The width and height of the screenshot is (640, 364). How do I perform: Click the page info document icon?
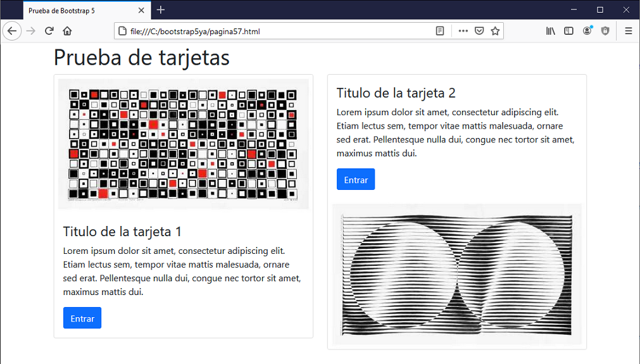pyautogui.click(x=122, y=31)
